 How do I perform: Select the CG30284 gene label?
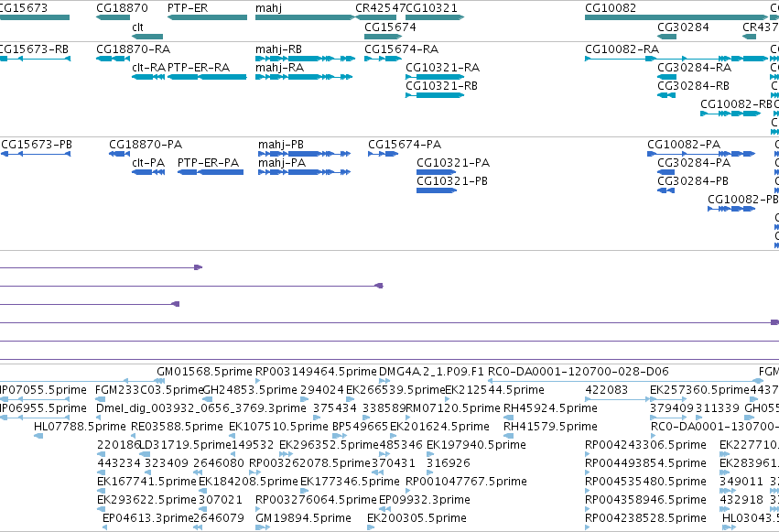(x=683, y=27)
